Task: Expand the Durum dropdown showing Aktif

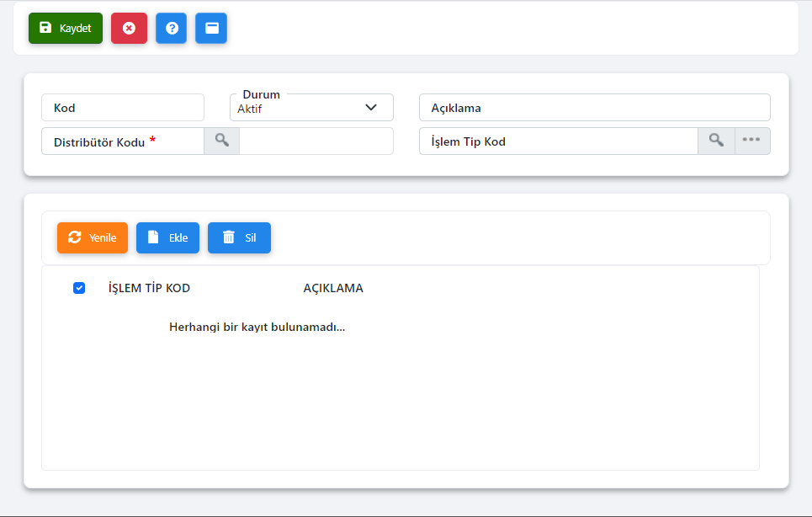Action: tap(311, 108)
